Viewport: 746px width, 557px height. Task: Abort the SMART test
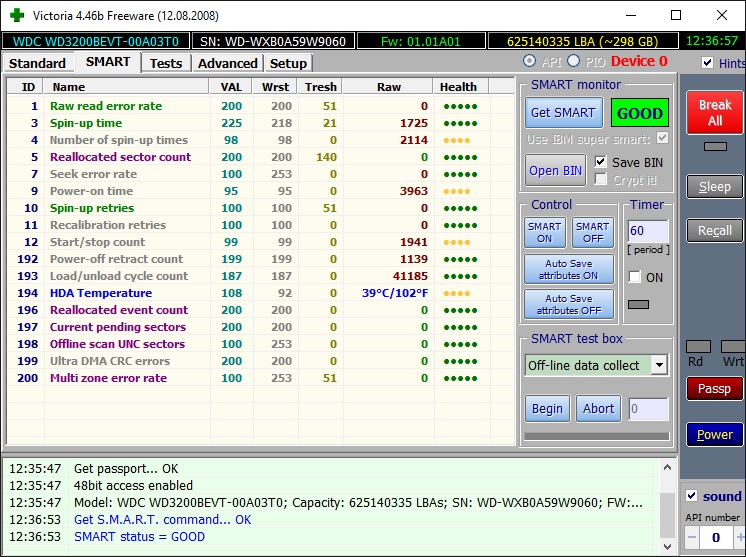click(x=598, y=409)
